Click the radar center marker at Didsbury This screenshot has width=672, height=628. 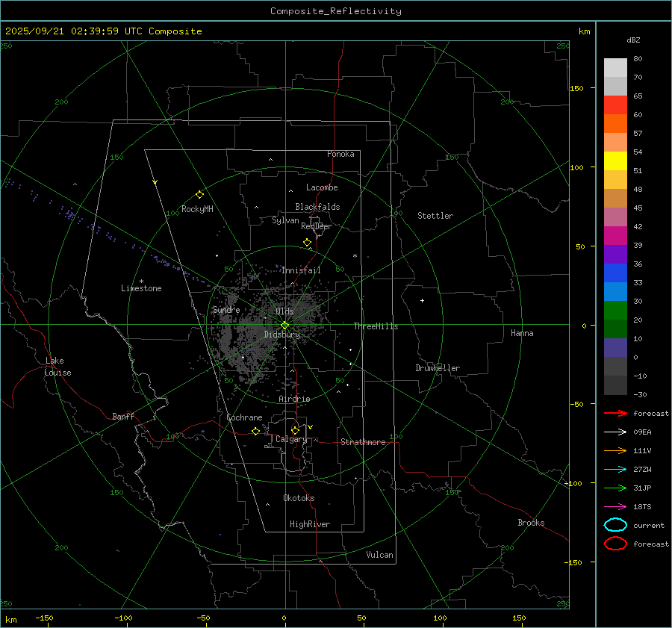(x=284, y=325)
